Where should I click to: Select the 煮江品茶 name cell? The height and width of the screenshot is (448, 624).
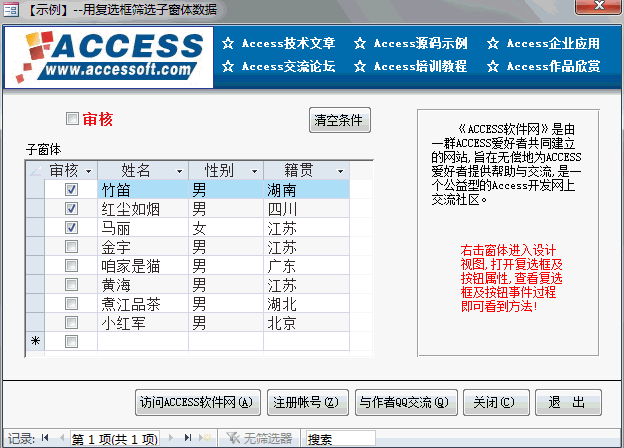click(x=143, y=304)
